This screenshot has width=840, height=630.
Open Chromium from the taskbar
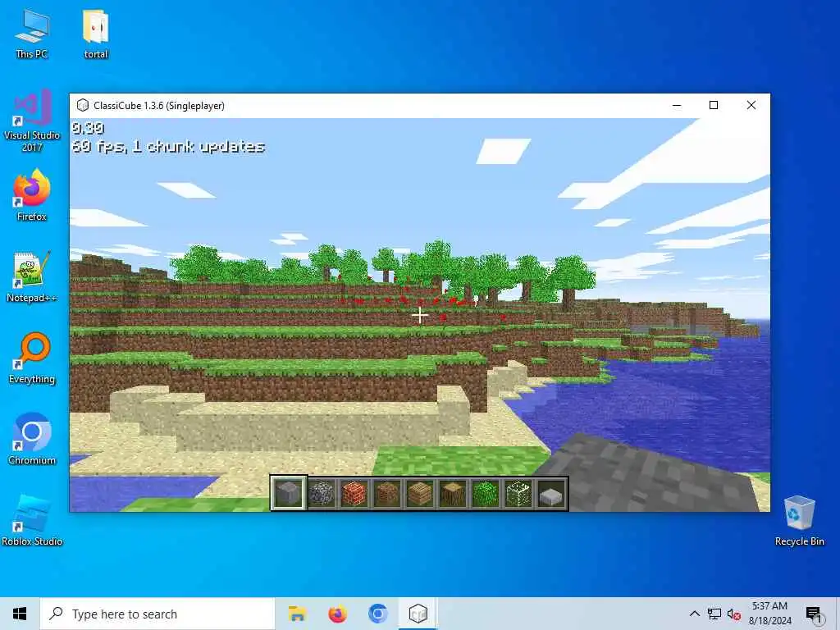pos(377,614)
